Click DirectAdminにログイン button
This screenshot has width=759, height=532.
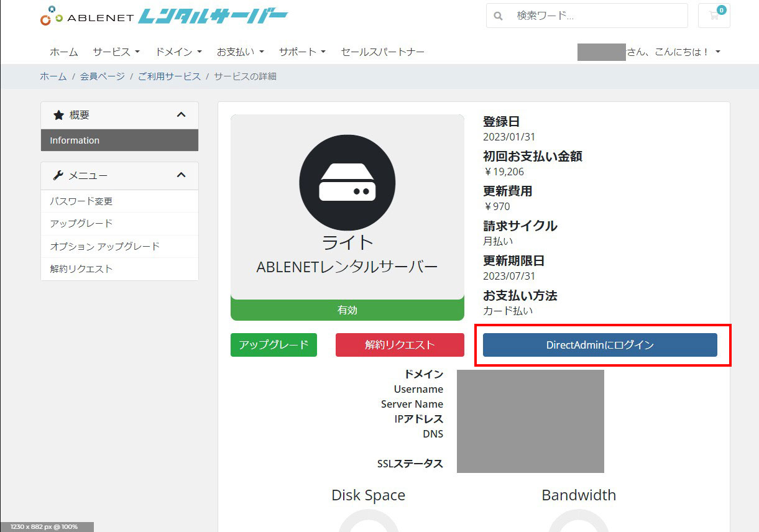[600, 345]
